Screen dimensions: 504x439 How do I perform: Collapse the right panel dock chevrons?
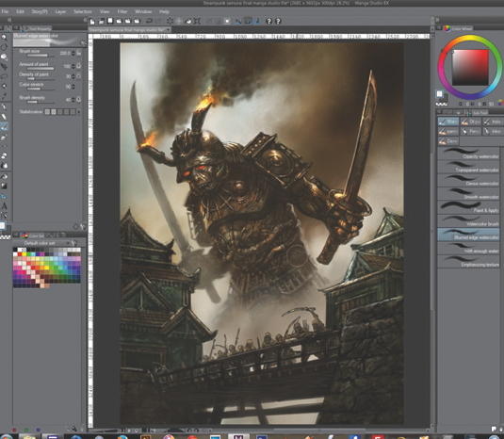click(437, 20)
